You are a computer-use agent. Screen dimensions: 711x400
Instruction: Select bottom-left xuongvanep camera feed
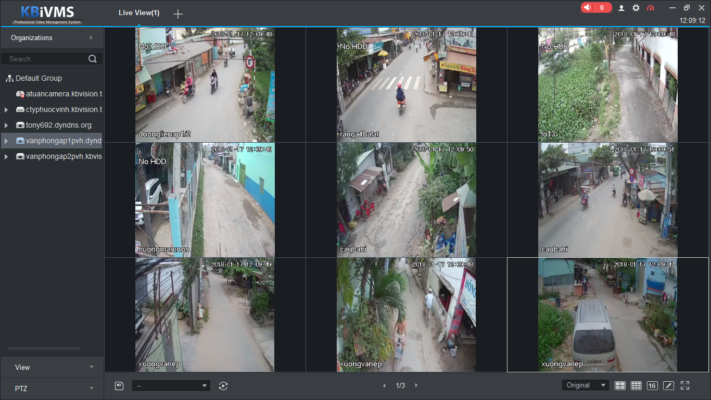pyautogui.click(x=205, y=315)
